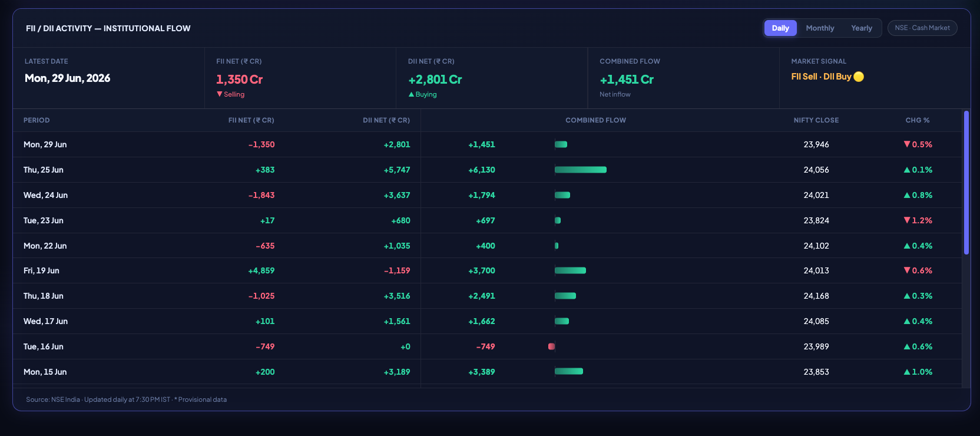This screenshot has height=436, width=980.
Task: Click the combined flow bar for Wed, 24 Jun
Action: tap(562, 195)
